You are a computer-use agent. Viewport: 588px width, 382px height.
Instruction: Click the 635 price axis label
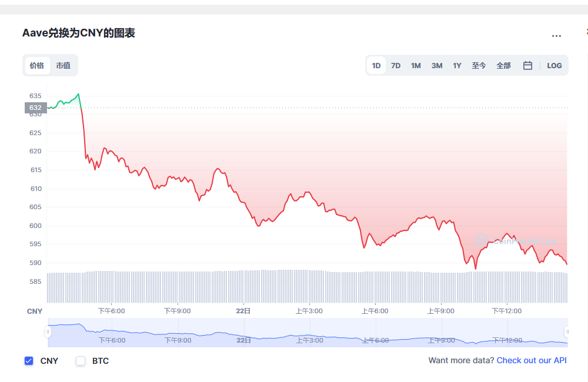[x=35, y=96]
